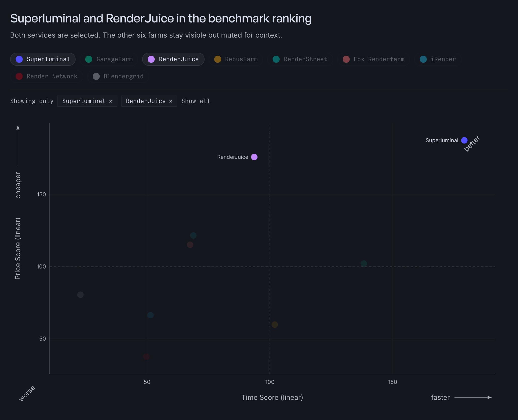Click the muted iRender blue scatter point

click(x=150, y=315)
